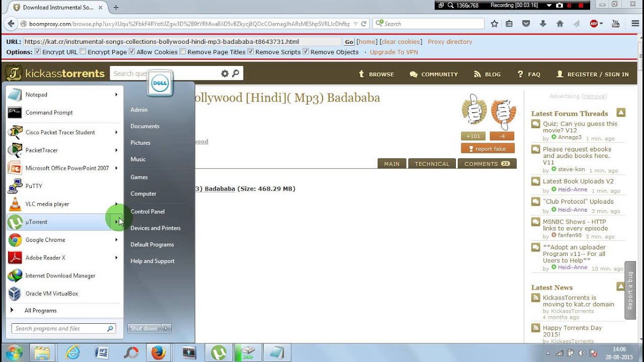Take snapshot with recorder camera icon
This screenshot has height=362, width=644.
(559, 5)
